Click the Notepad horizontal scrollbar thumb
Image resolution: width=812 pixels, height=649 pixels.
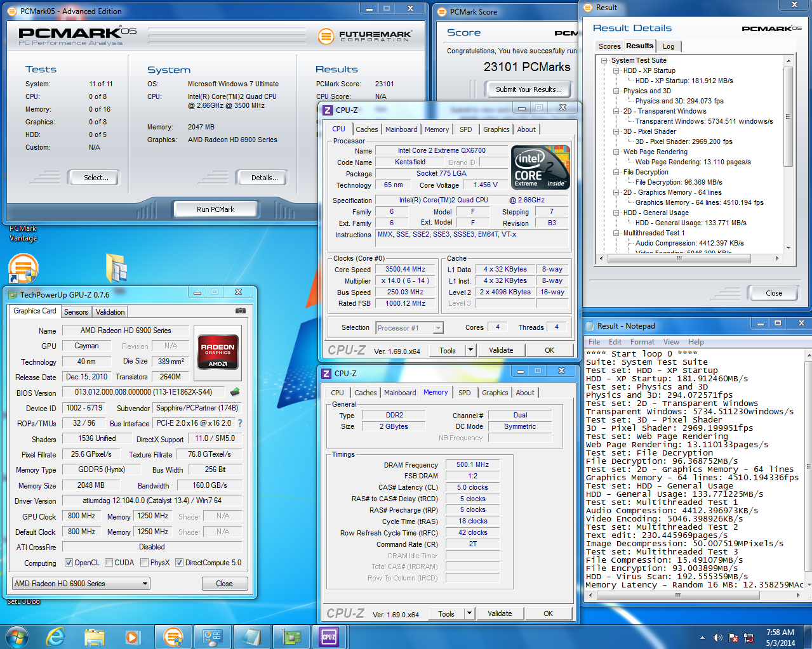point(677,595)
